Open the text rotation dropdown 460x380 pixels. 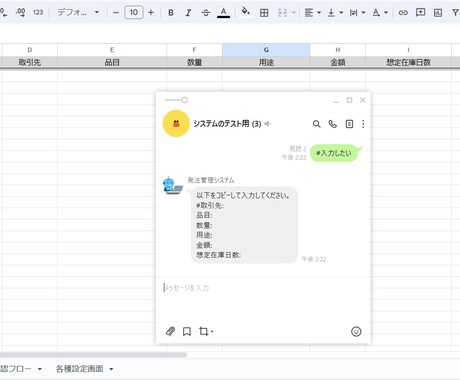point(380,13)
